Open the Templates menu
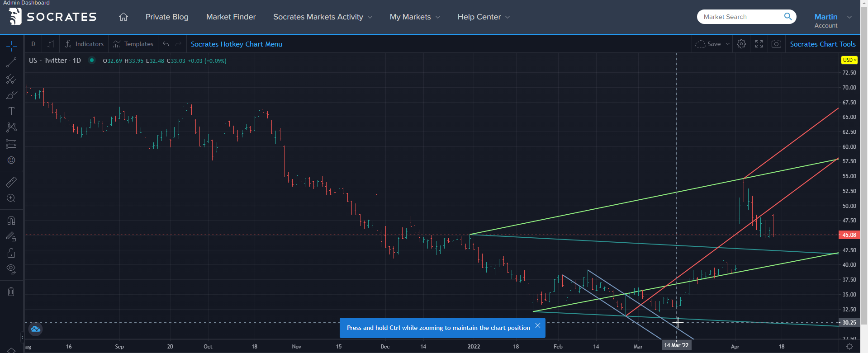The height and width of the screenshot is (353, 868). [x=133, y=44]
